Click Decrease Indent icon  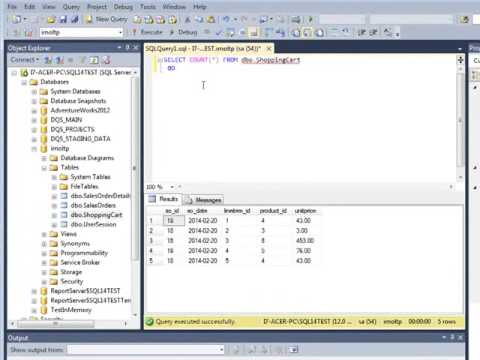tap(361, 32)
